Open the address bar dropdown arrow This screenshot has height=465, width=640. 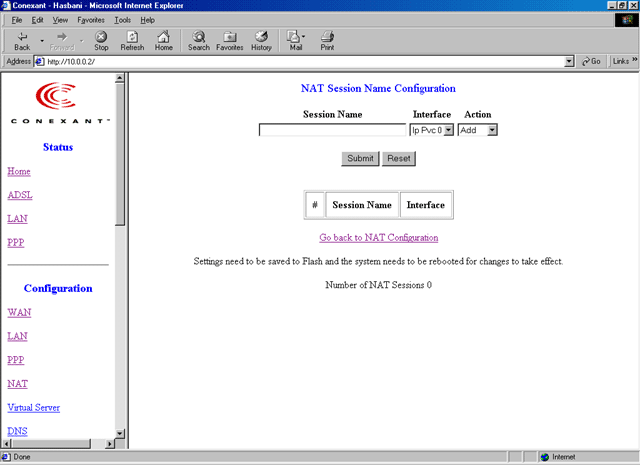569,62
